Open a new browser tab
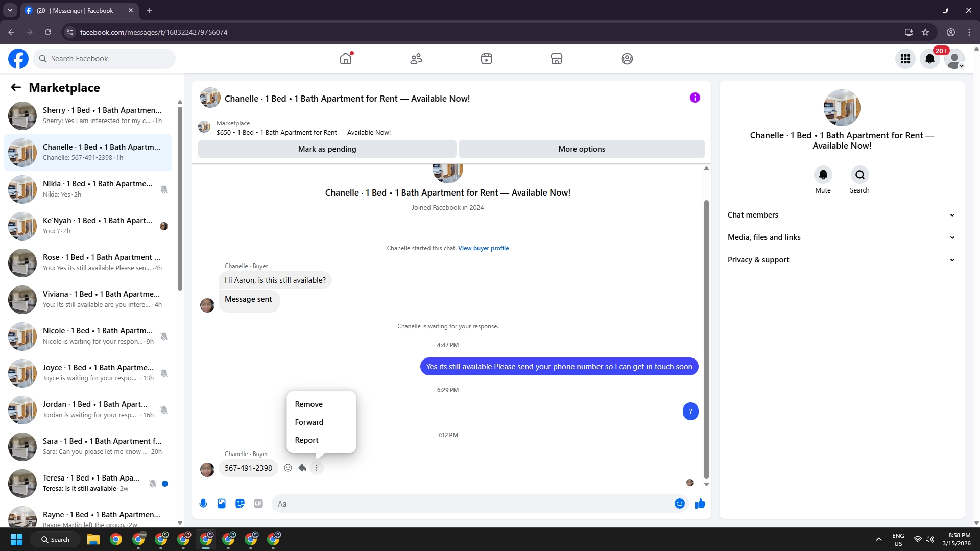This screenshot has height=551, width=980. (x=149, y=10)
